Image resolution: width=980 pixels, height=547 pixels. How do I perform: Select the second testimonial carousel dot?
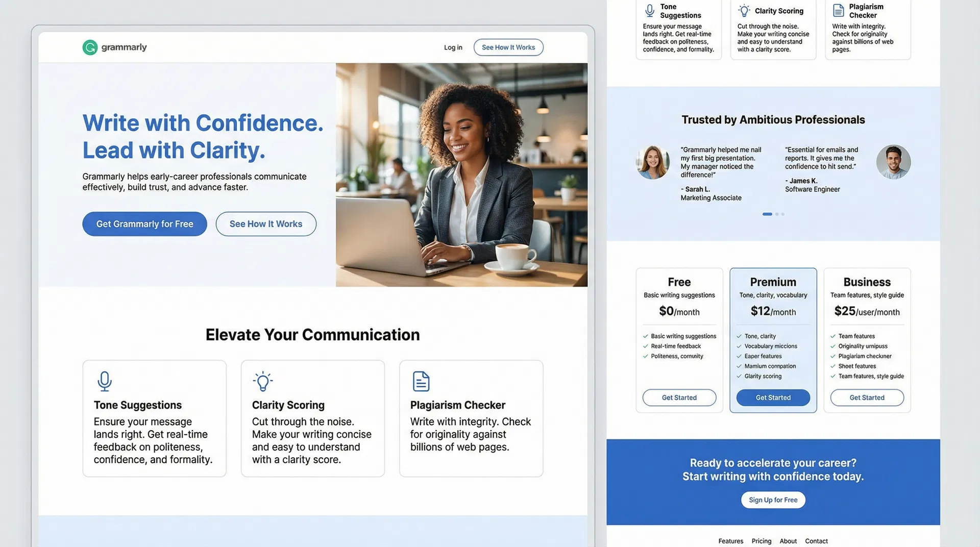[776, 214]
